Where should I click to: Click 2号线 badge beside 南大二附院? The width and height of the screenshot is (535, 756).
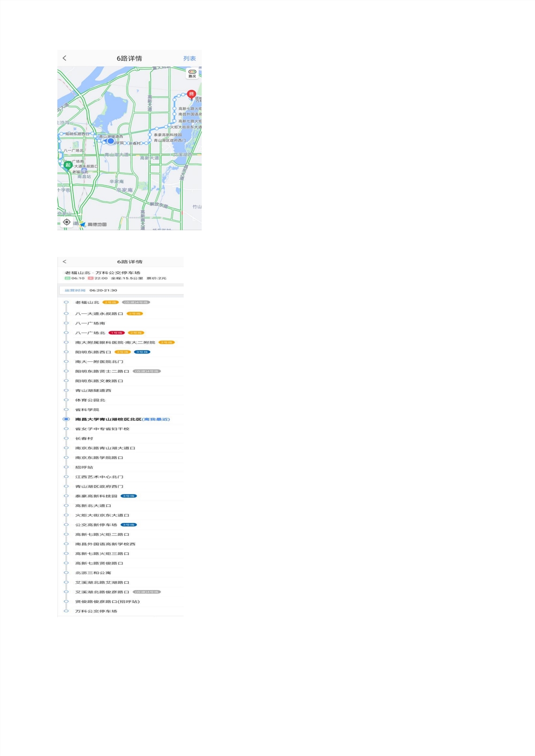tap(166, 342)
